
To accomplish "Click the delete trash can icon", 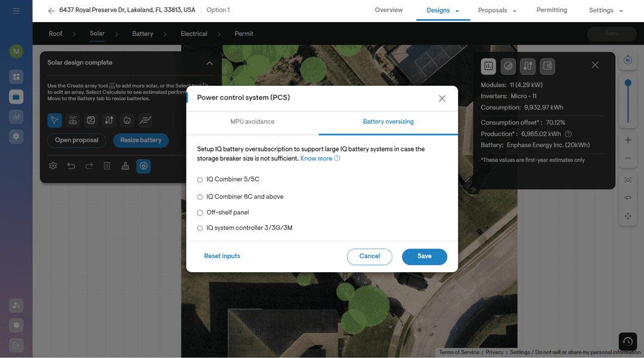I will click(107, 166).
